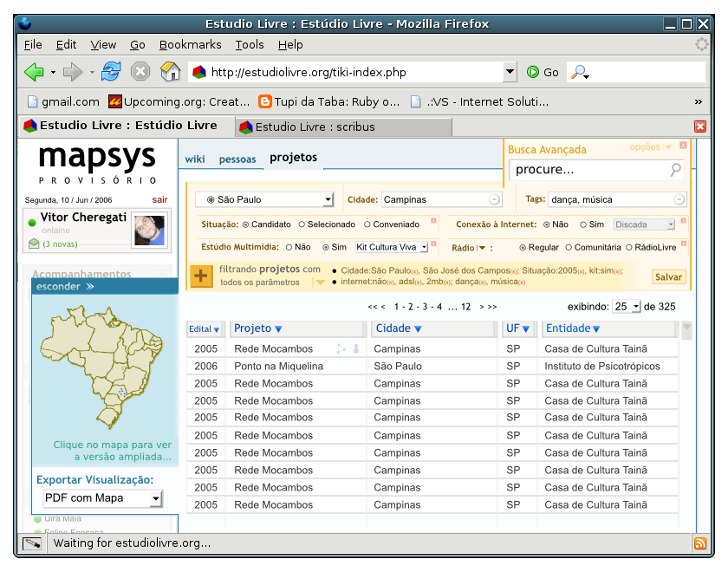728x572 pixels.
Task: Select Situação Selecionado radio
Action: click(x=302, y=224)
